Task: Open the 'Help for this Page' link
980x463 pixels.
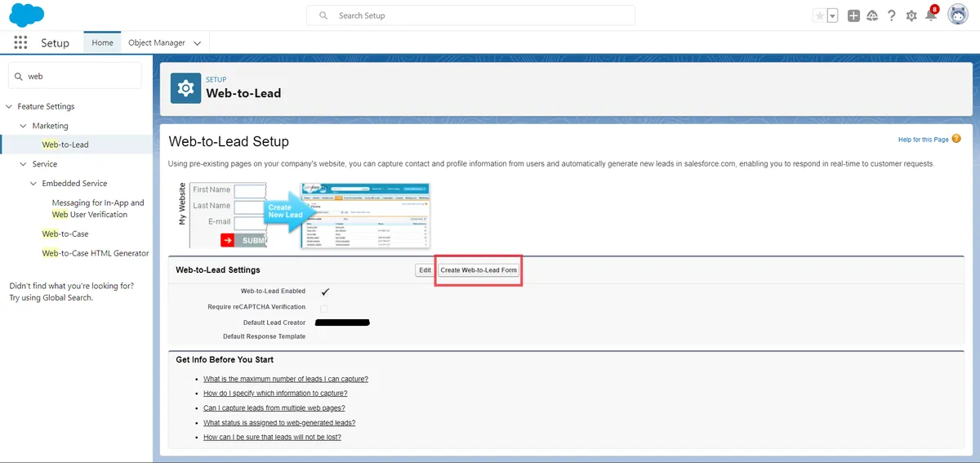Action: point(924,140)
